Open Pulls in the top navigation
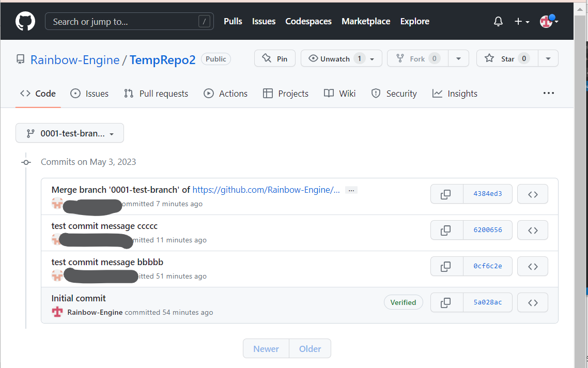The height and width of the screenshot is (368, 588). pos(233,21)
